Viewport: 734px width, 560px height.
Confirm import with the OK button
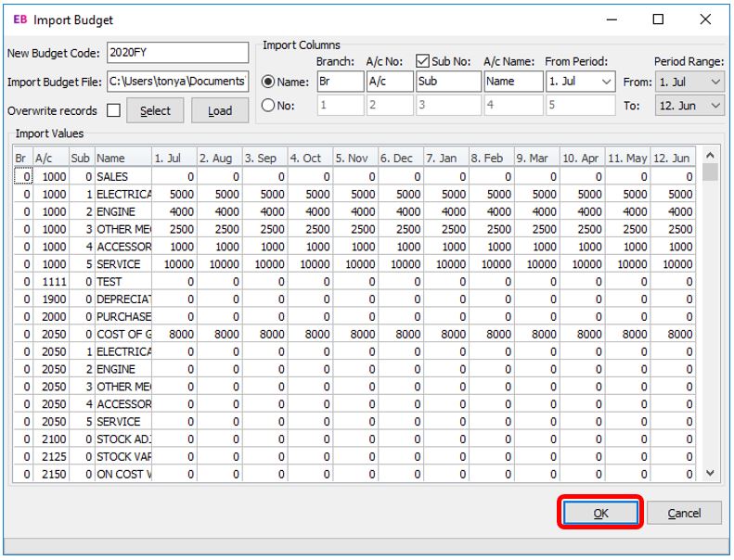[600, 513]
